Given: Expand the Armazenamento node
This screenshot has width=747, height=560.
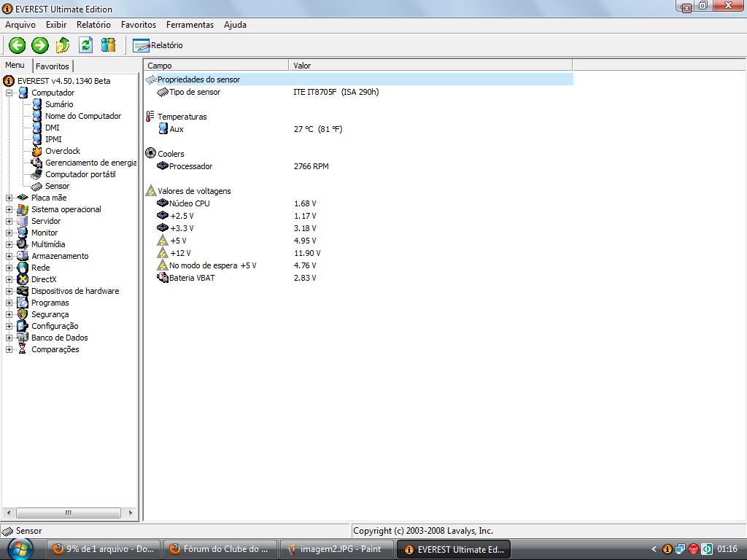Looking at the screenshot, I should pos(9,256).
